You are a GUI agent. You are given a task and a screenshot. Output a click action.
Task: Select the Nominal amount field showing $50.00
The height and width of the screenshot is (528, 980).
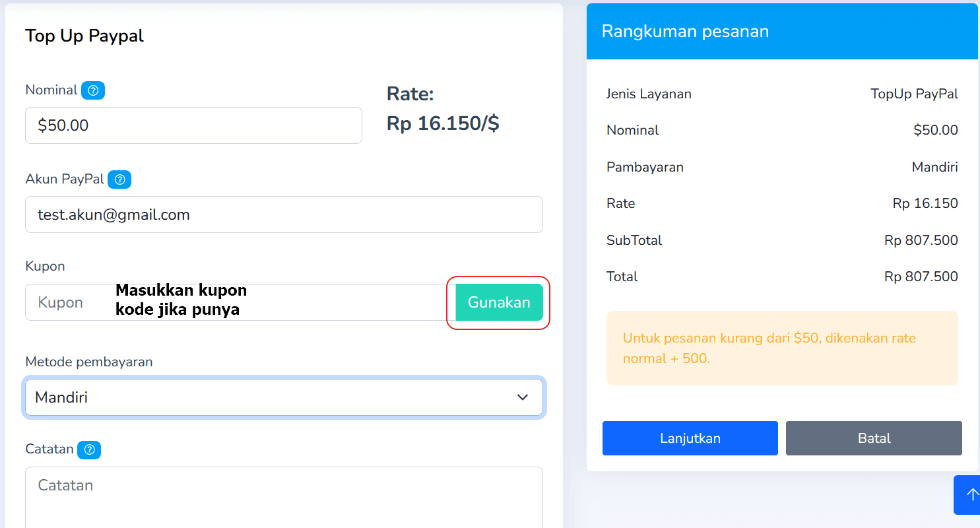[193, 125]
